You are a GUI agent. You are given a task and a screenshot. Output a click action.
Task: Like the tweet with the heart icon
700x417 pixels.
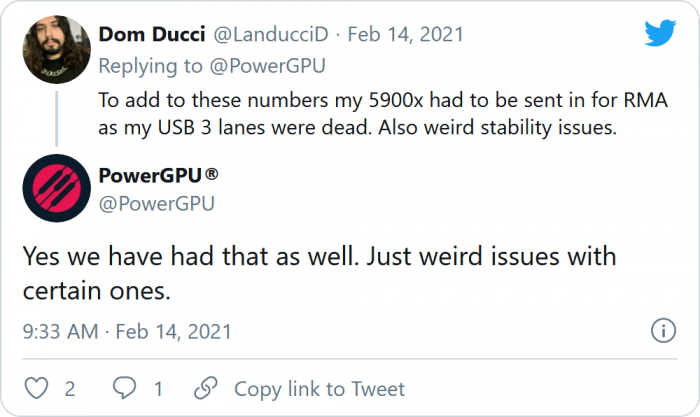click(35, 388)
